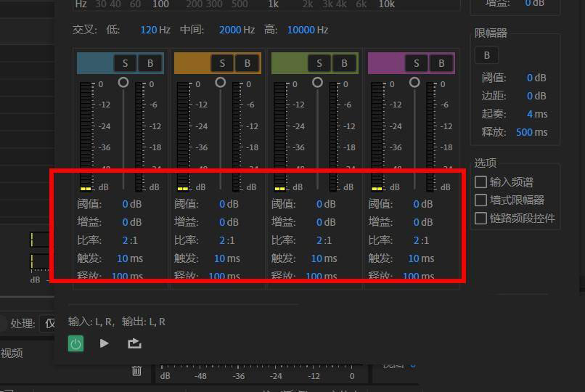Viewport: 585px width, 392px height.
Task: Click the 限幅器 section label
Action: [x=491, y=33]
